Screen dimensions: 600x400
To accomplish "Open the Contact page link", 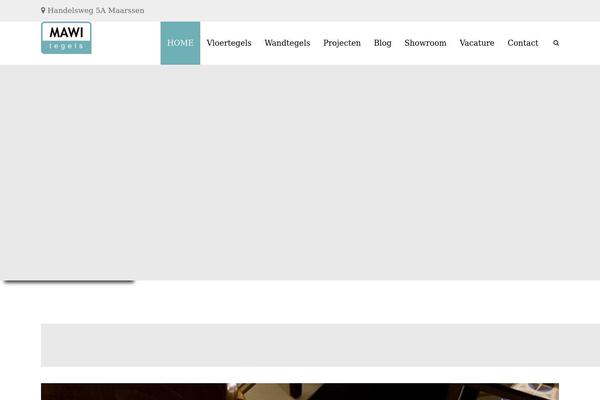I will [523, 43].
